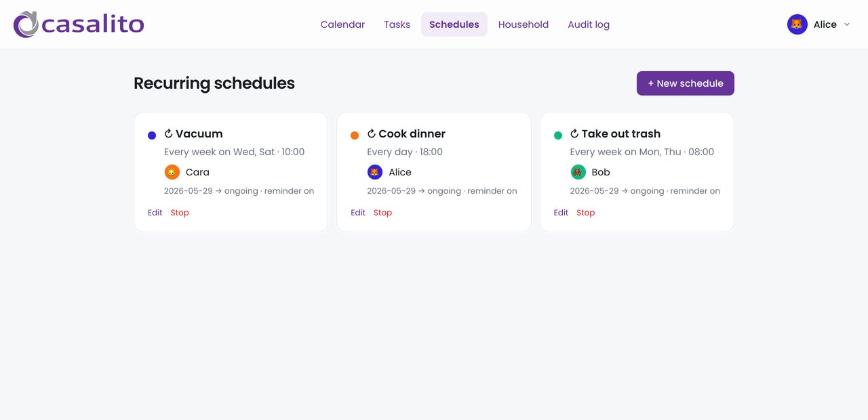Click the Recurring schedules heading

(214, 83)
